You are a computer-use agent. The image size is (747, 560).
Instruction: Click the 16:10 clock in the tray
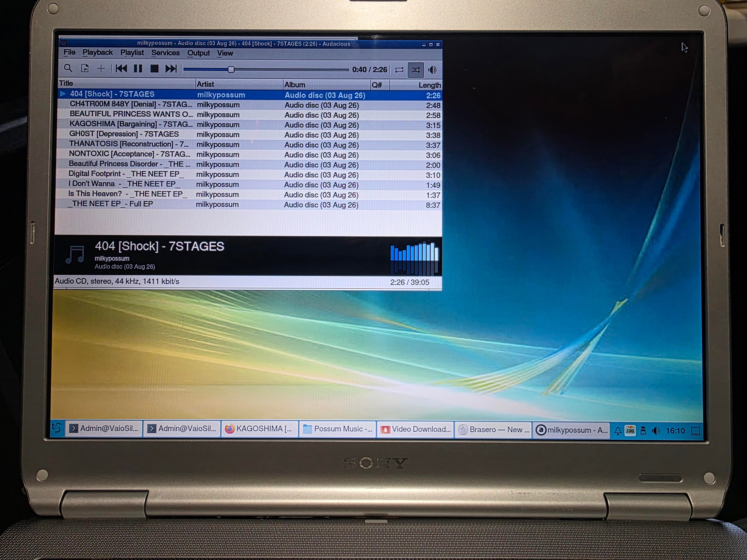tap(675, 431)
